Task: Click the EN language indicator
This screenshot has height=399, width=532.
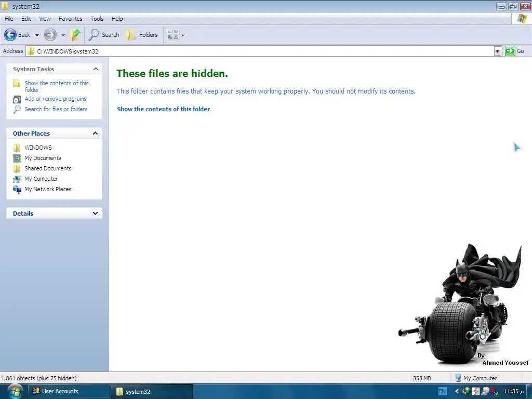Action: pos(443,391)
